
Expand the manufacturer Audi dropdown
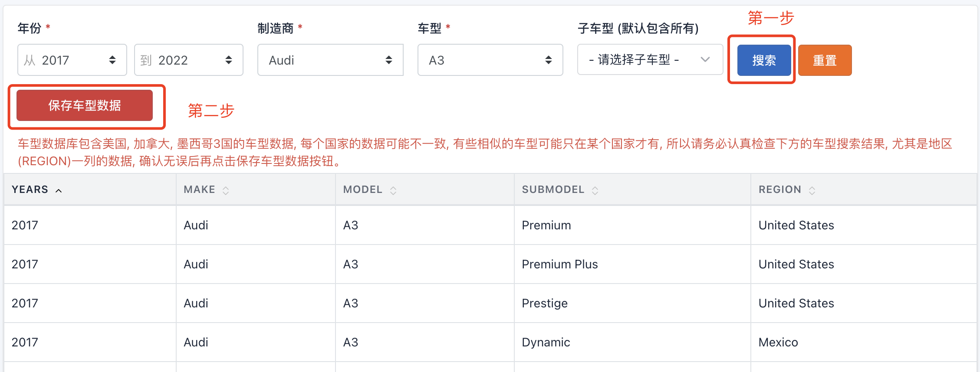330,60
